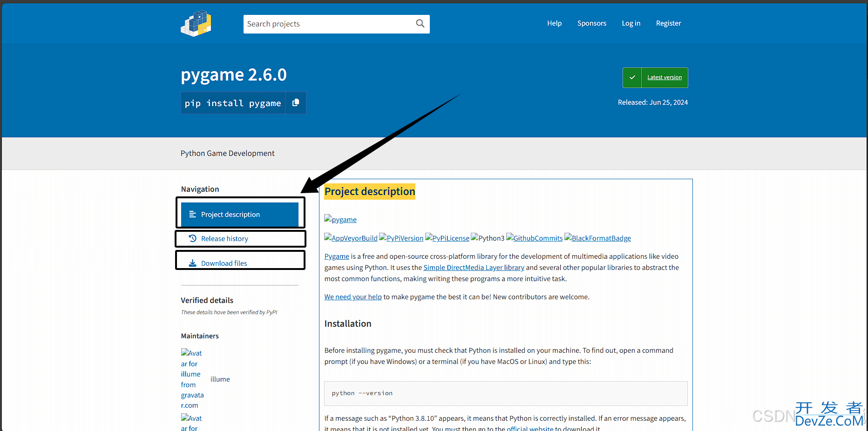Click the Navigation heading
The image size is (868, 431).
[200, 189]
